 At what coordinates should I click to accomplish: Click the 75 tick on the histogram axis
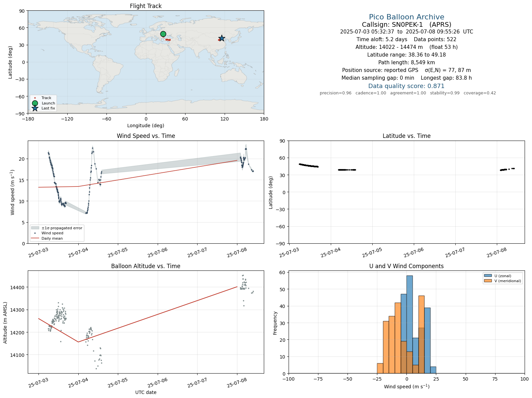[x=495, y=379]
